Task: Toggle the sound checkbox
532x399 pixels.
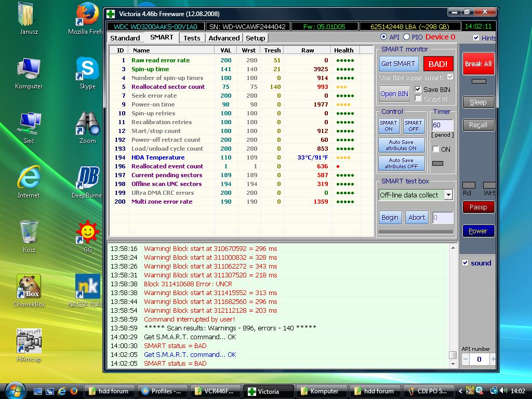Action: pos(465,262)
